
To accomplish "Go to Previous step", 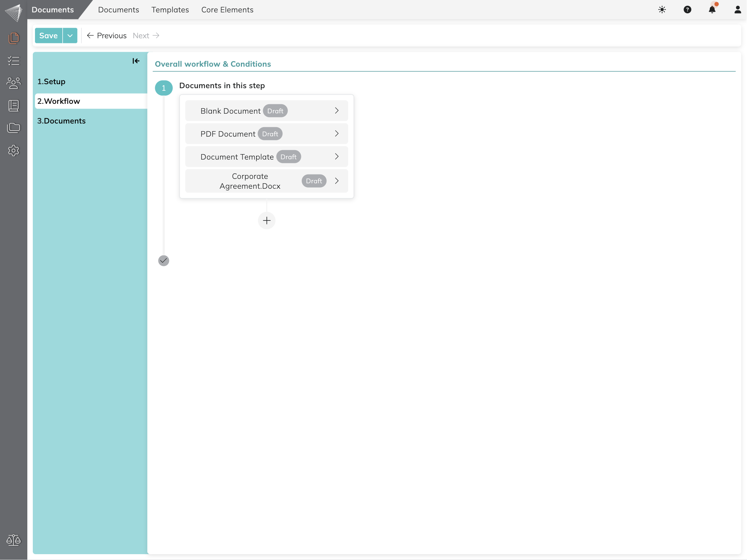I will [107, 36].
